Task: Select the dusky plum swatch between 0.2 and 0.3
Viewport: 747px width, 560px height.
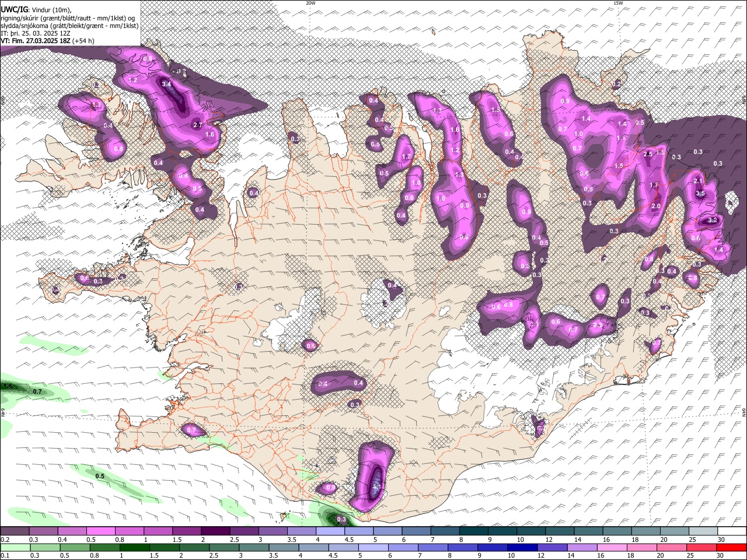Action: 15,531
